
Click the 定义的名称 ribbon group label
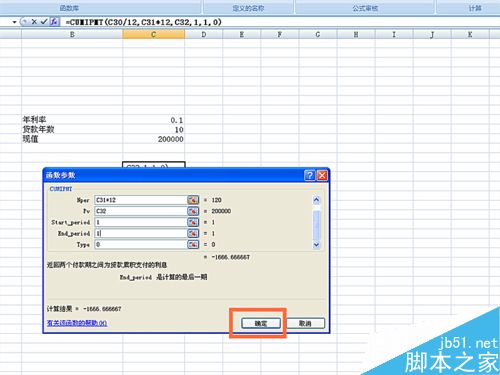248,8
